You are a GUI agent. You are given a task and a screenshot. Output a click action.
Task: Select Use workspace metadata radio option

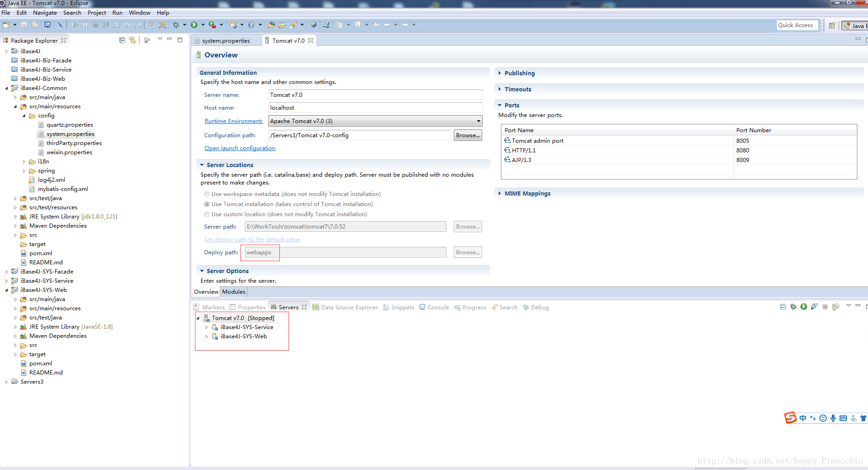click(x=207, y=194)
